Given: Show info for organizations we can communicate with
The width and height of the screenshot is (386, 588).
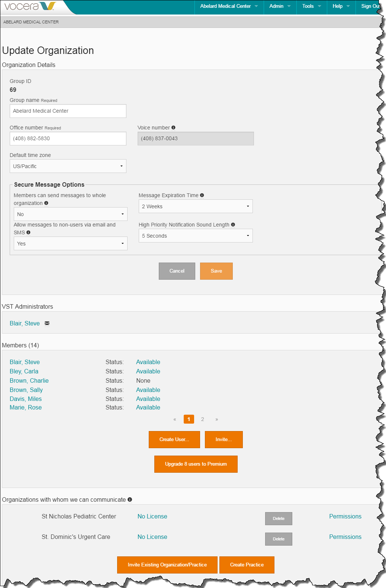Looking at the screenshot, I should pos(130,499).
